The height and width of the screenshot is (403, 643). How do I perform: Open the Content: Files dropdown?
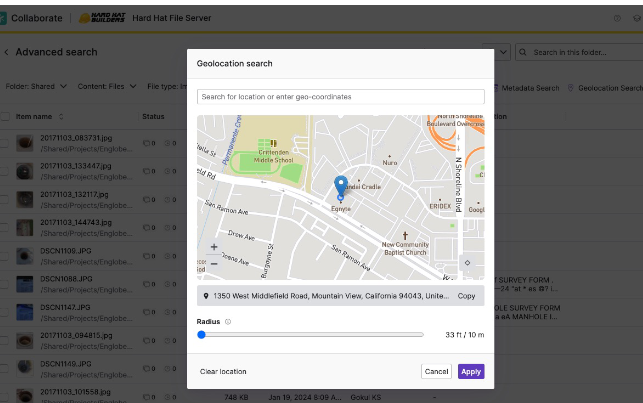107,87
